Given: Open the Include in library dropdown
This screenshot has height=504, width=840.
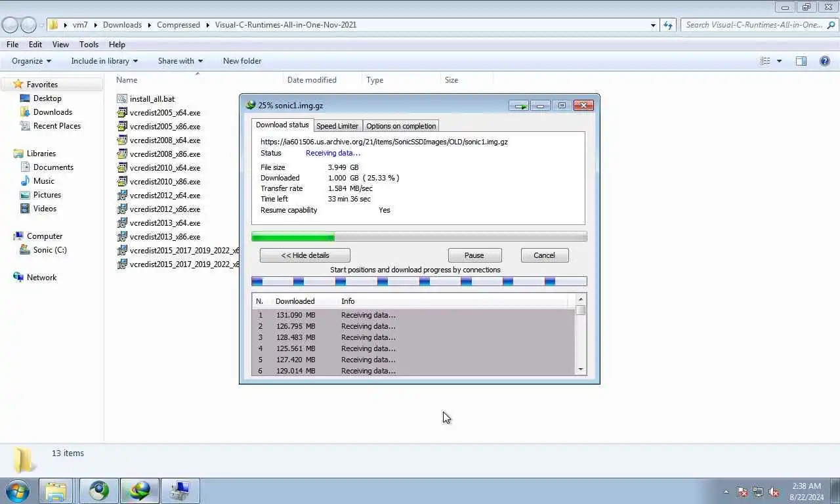Looking at the screenshot, I should [x=104, y=61].
